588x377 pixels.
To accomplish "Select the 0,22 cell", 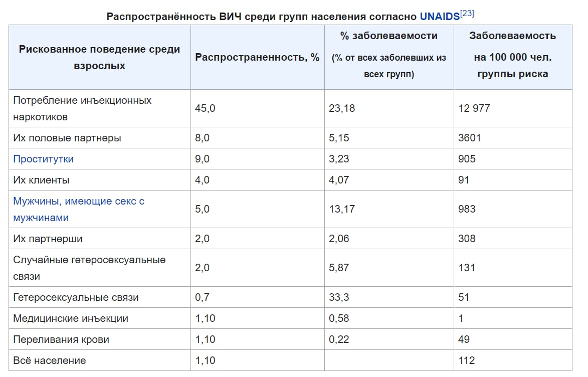I will click(389, 339).
